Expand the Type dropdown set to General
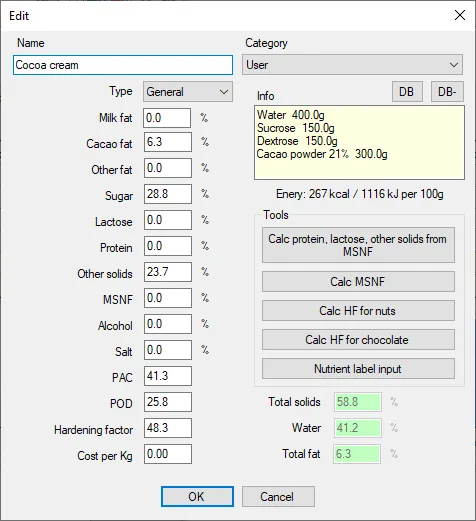The width and height of the screenshot is (476, 521). [188, 92]
